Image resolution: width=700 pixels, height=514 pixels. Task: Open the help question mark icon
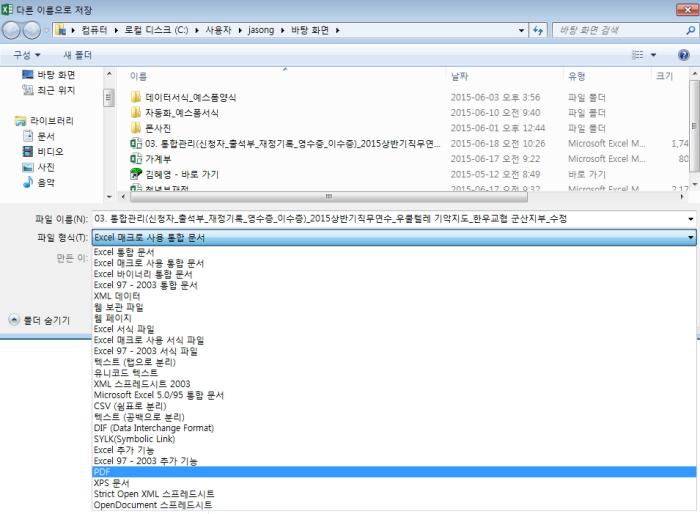coord(683,55)
